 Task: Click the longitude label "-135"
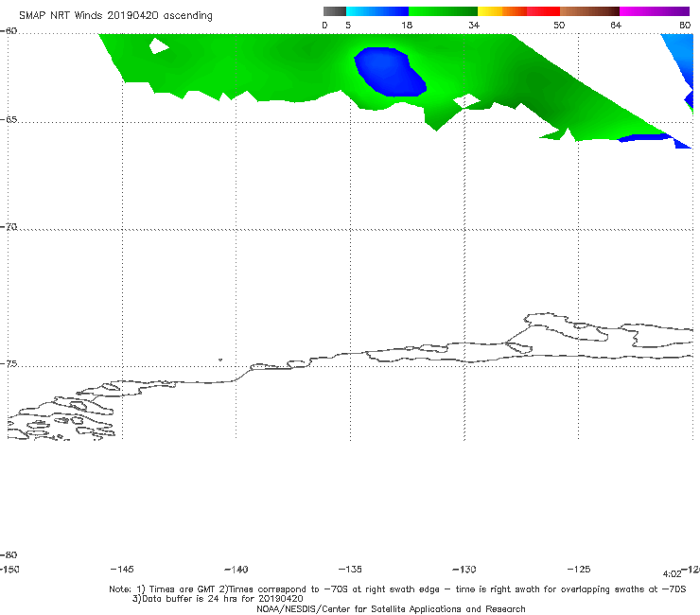(350, 570)
